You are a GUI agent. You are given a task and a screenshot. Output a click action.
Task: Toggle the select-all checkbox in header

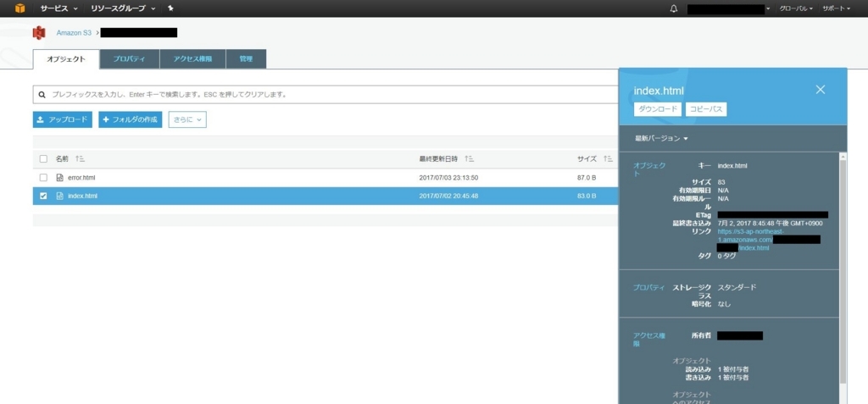[44, 159]
